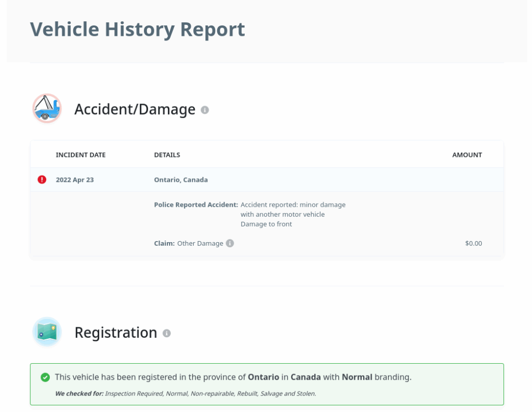Click the red alert icon for 2022 Apr 23
This screenshot has width=532, height=412.
[42, 180]
